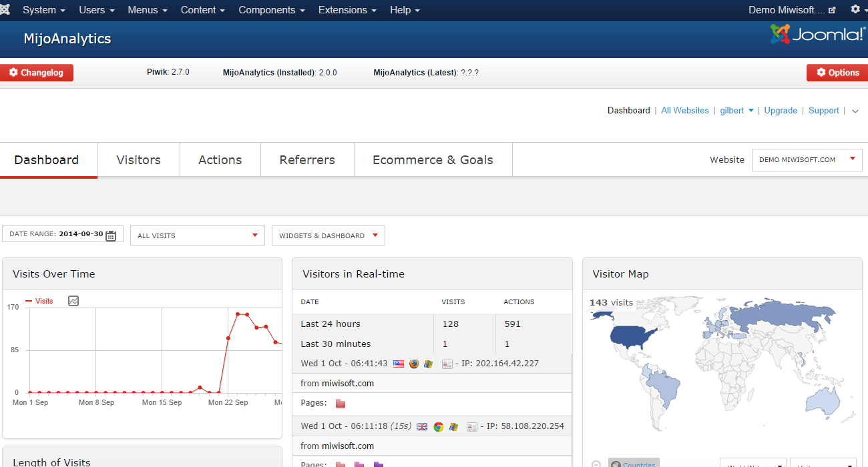The height and width of the screenshot is (467, 868).
Task: Click the IP: 58.108.220.254 text
Action: [525, 426]
